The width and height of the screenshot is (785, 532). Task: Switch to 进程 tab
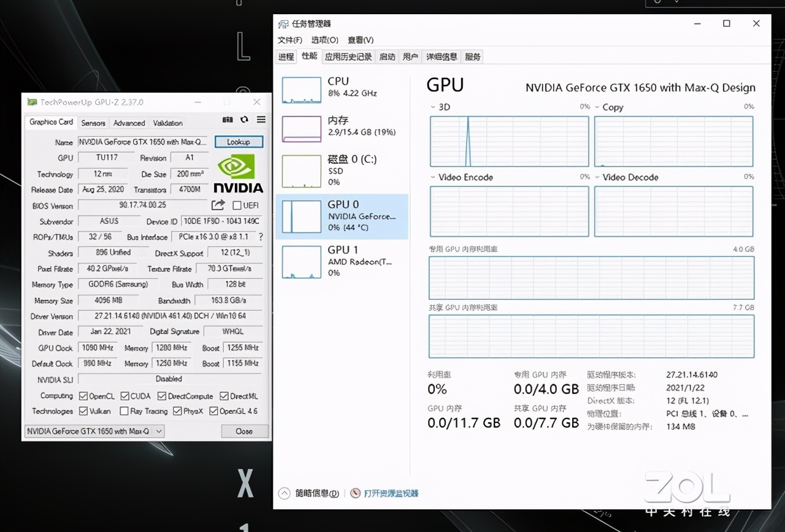point(286,57)
